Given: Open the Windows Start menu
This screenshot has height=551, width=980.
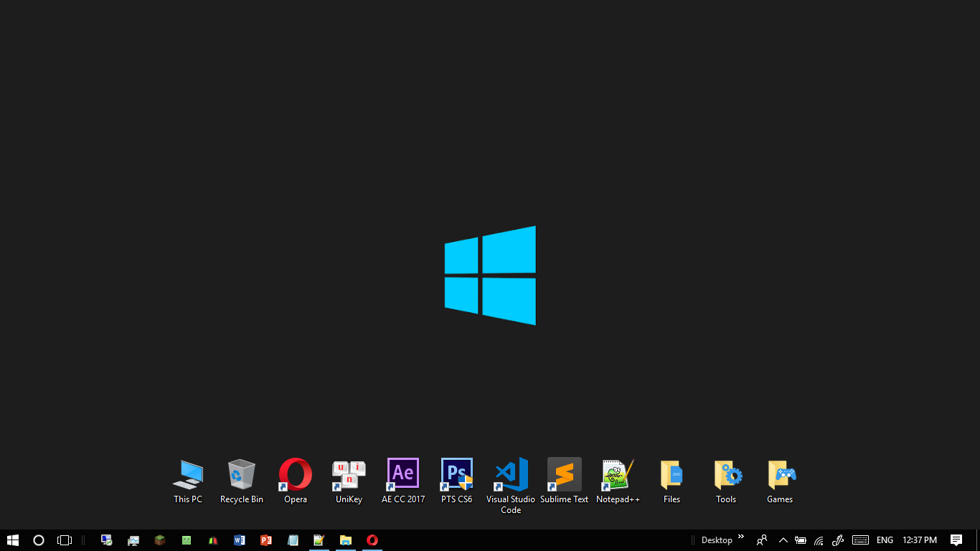Looking at the screenshot, I should point(12,540).
